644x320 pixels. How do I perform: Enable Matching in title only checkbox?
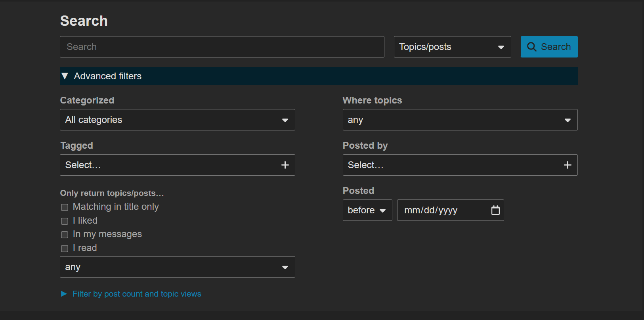click(65, 207)
